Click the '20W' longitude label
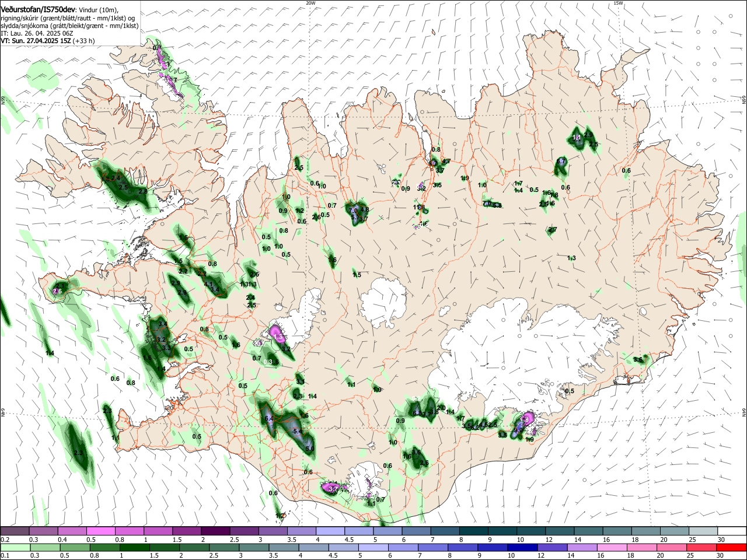 [x=310, y=3]
